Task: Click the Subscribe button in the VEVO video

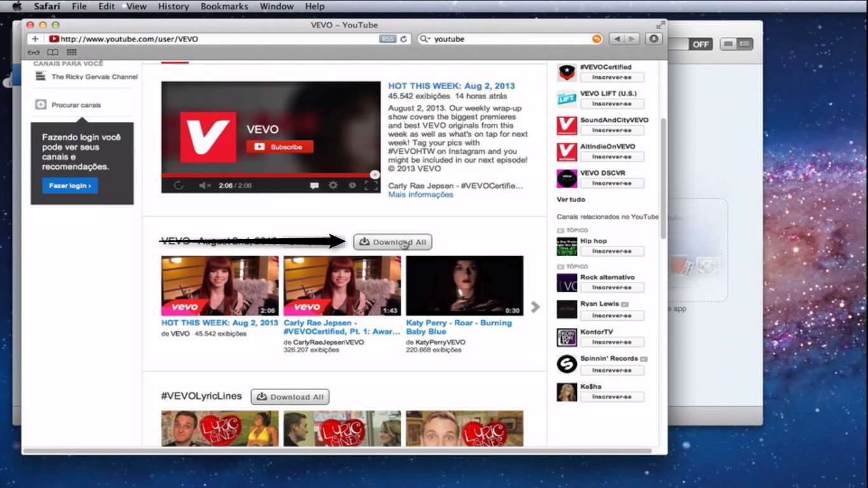Action: pyautogui.click(x=280, y=147)
